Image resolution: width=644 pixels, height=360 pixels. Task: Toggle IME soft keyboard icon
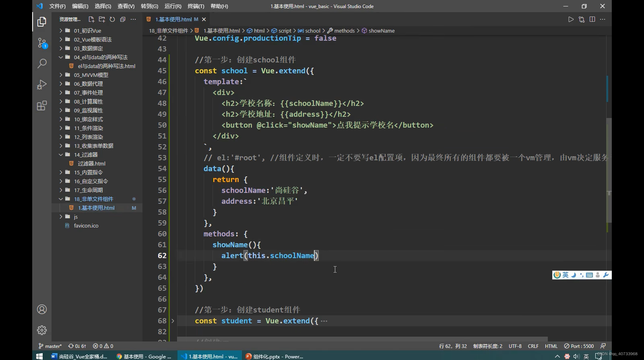click(590, 275)
